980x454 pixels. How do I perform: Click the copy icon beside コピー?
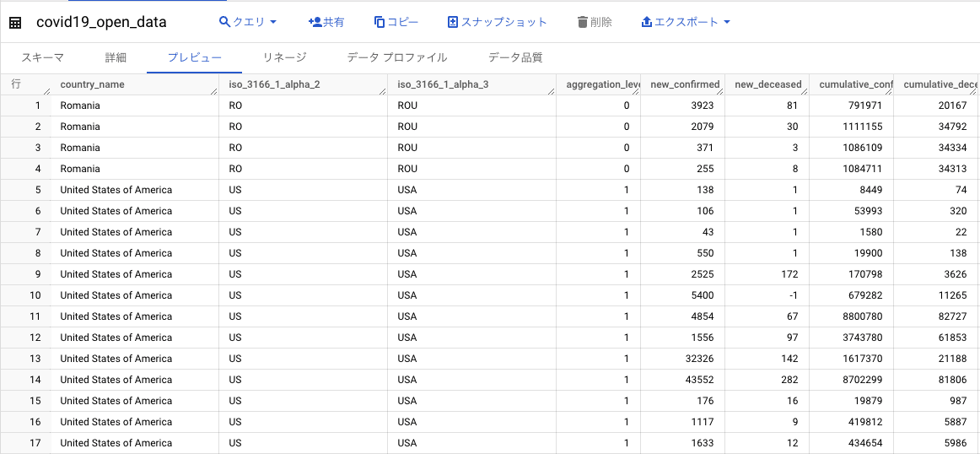tap(380, 22)
